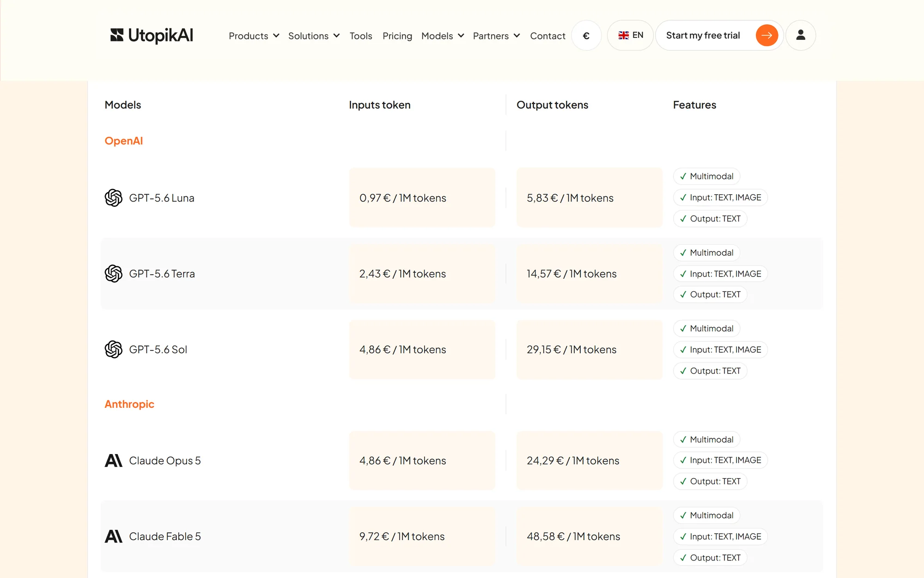The image size is (924, 578).
Task: Click the GPT-5.6 Sol model name
Action: click(158, 350)
